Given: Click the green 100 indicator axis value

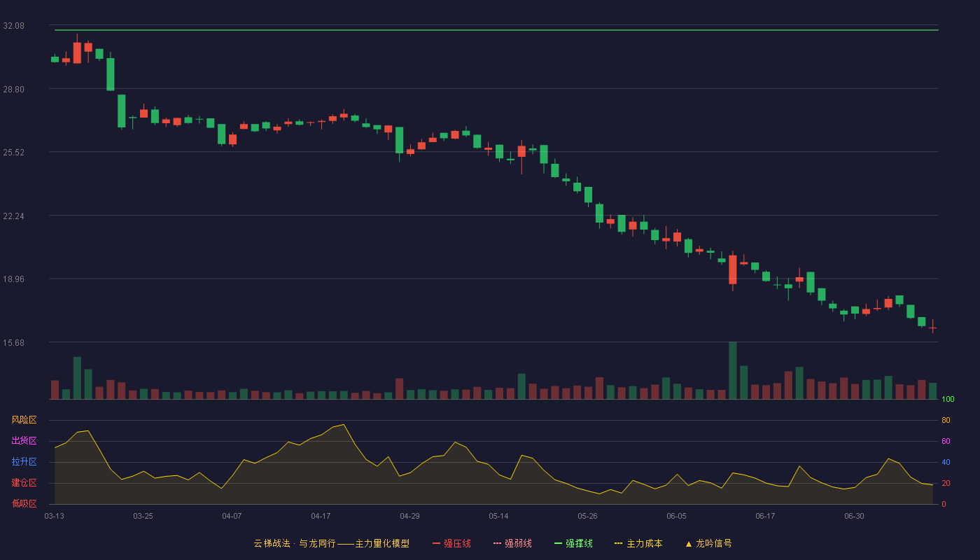Looking at the screenshot, I should coord(948,399).
